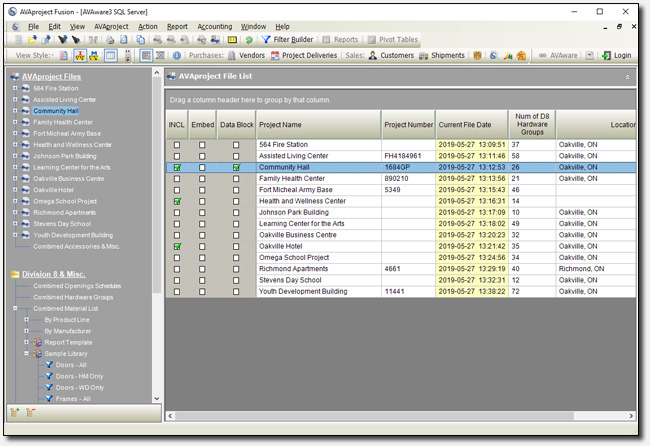This screenshot has width=650, height=446.
Task: Click the blue info icon in View Style bar
Action: [177, 56]
